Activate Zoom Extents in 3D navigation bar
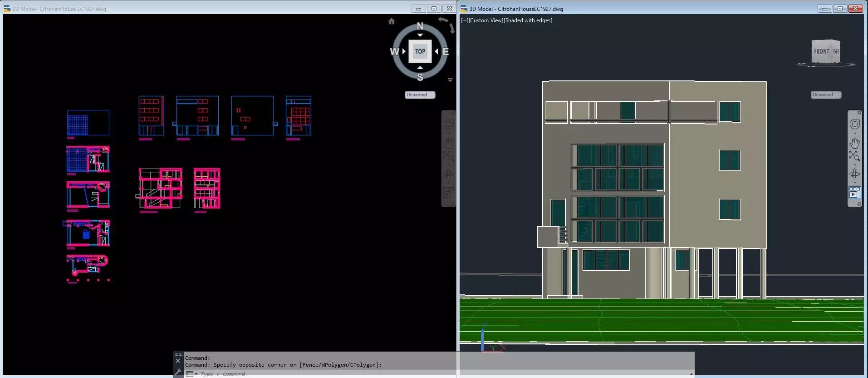 854,157
